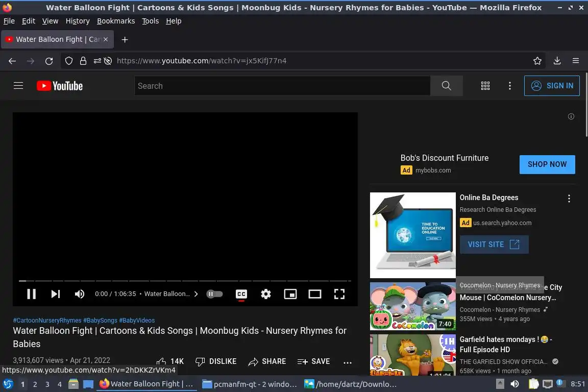
Task: Toggle closed captions CC button
Action: tap(241, 294)
